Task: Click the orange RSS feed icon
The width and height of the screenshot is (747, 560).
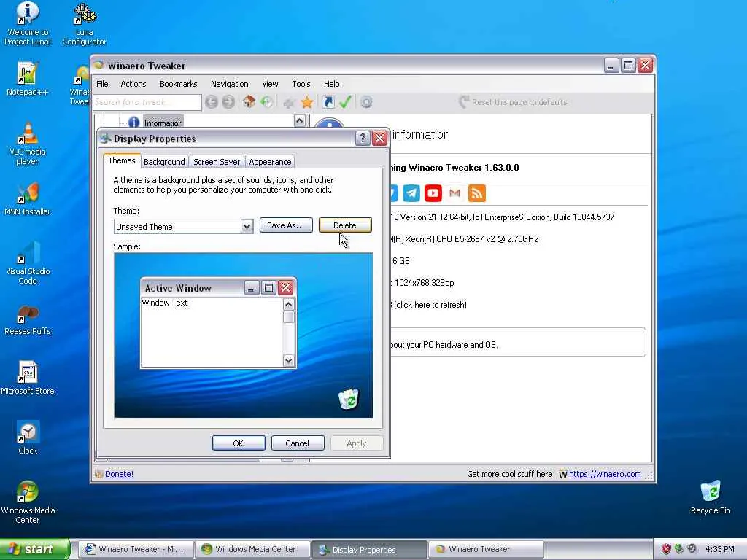Action: pyautogui.click(x=477, y=193)
